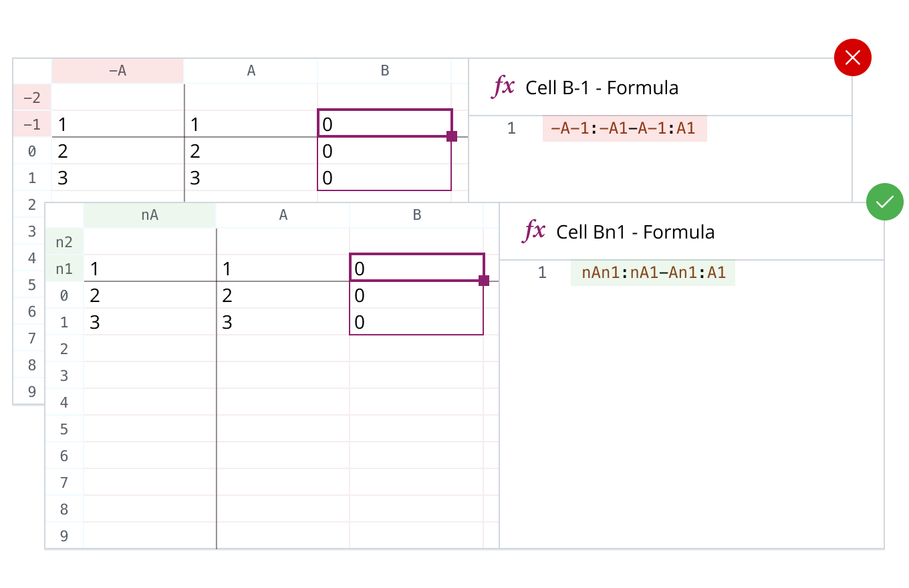This screenshot has height=588, width=909.
Task: Click the fx icon beside Cell Bn1 Formula
Action: 534,231
